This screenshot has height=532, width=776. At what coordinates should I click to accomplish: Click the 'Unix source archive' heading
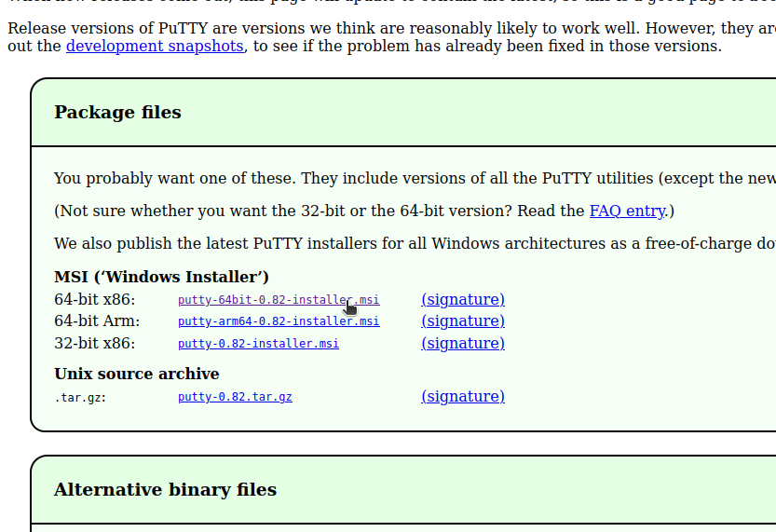coord(137,374)
